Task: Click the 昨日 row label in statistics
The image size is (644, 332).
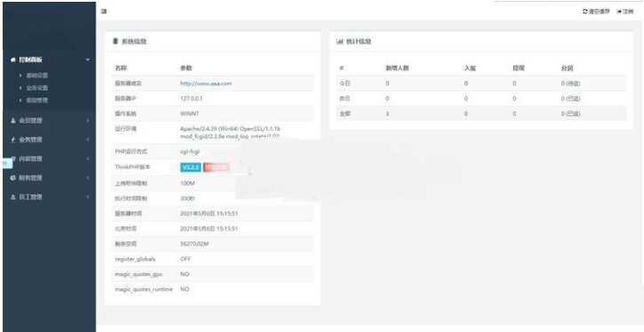Action: (345, 99)
